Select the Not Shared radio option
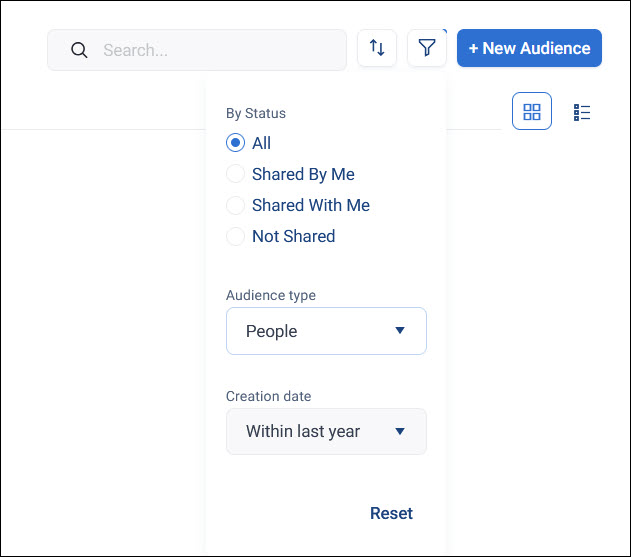The image size is (631, 557). pyautogui.click(x=235, y=236)
